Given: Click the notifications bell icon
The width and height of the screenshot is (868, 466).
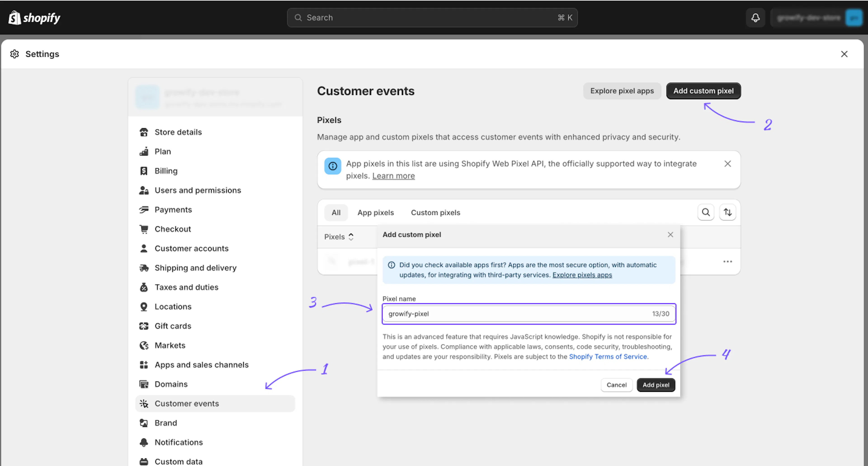Looking at the screenshot, I should point(755,17).
